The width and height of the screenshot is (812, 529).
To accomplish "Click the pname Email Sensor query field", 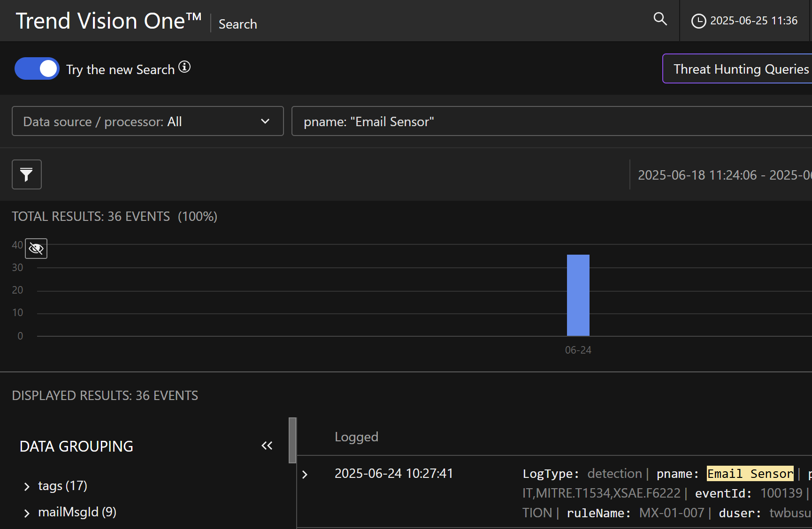I will [549, 121].
